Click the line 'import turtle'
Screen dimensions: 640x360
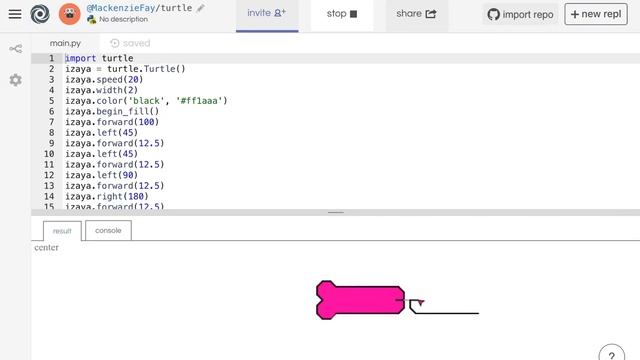(x=99, y=58)
